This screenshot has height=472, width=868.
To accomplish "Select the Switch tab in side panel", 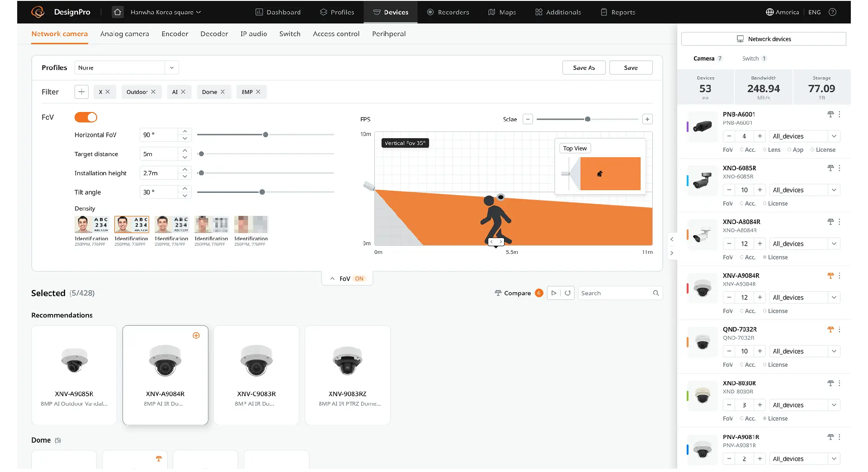I will [x=754, y=59].
